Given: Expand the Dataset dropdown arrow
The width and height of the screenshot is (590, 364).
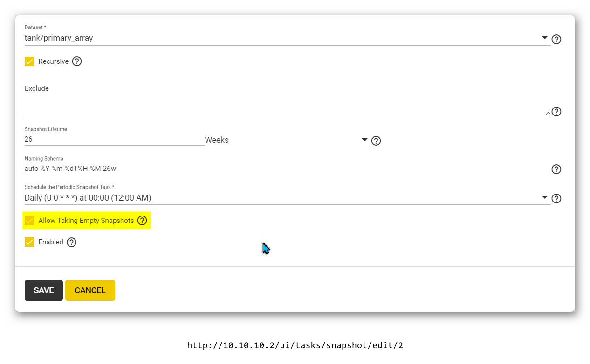Looking at the screenshot, I should tap(544, 38).
